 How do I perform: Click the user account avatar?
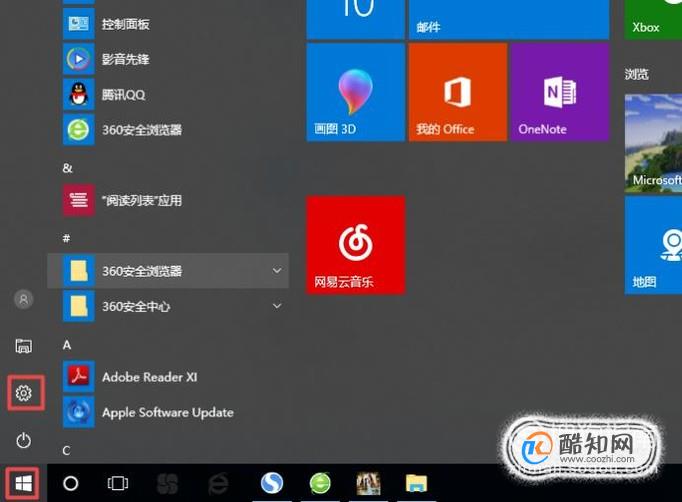23,299
